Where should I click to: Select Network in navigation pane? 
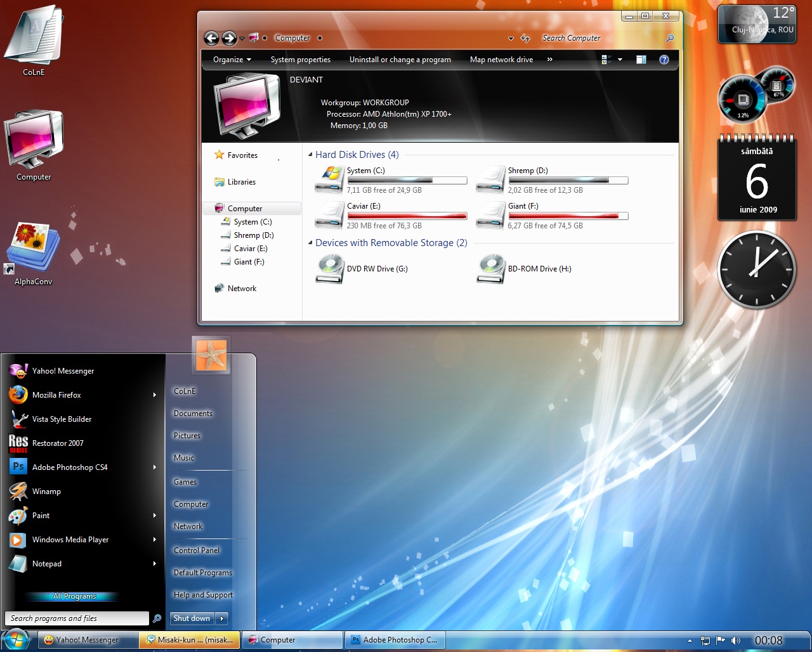(x=235, y=289)
